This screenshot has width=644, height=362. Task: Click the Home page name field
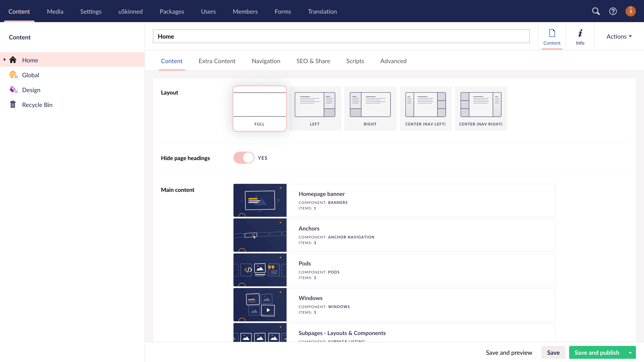(341, 36)
